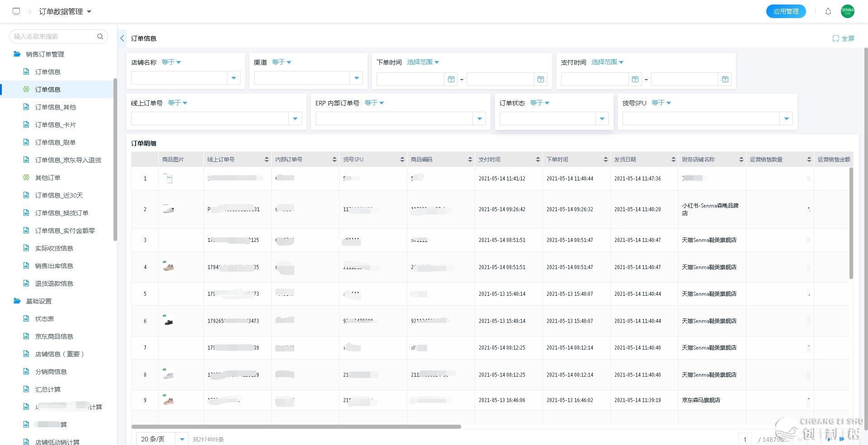This screenshot has width=868, height=445.
Task: Open 销售出库信息 in sidebar
Action: pyautogui.click(x=54, y=266)
